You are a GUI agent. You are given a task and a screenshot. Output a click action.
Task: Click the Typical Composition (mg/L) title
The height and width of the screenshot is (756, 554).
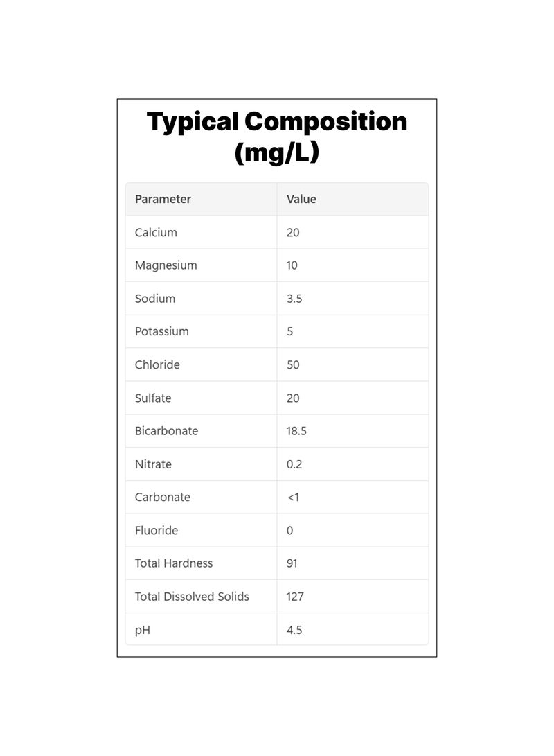(x=277, y=137)
